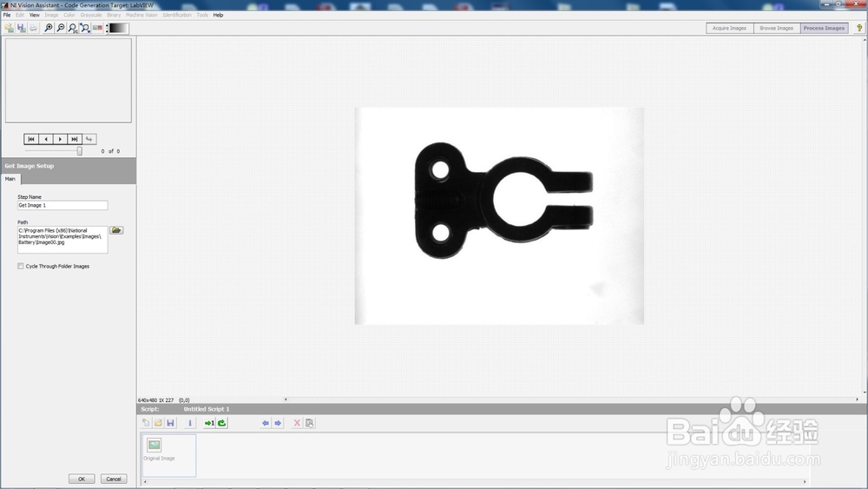Open the Tools menu
The width and height of the screenshot is (868, 489).
(202, 15)
